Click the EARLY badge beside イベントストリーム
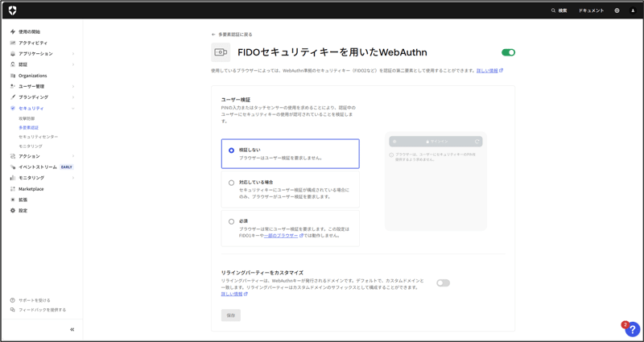 pos(67,167)
